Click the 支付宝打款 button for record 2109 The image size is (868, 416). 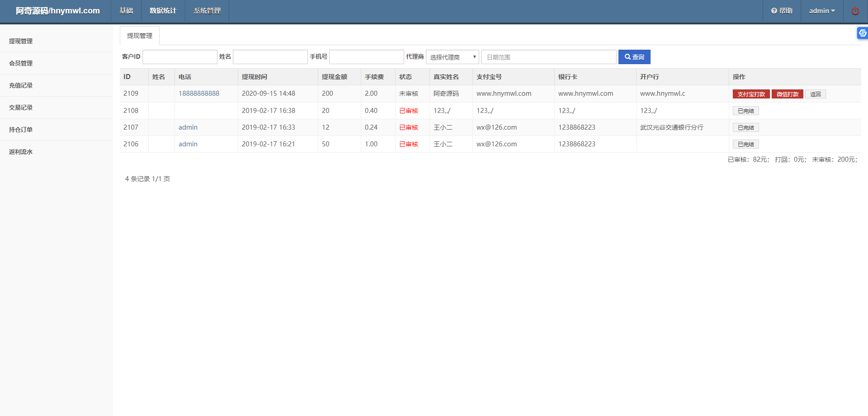[x=751, y=93]
